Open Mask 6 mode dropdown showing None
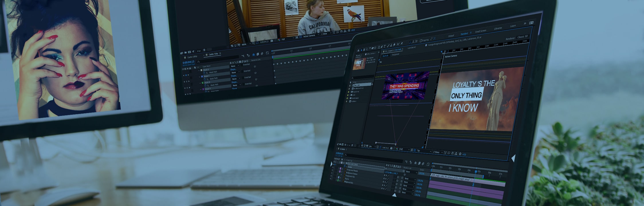 [x=235, y=66]
